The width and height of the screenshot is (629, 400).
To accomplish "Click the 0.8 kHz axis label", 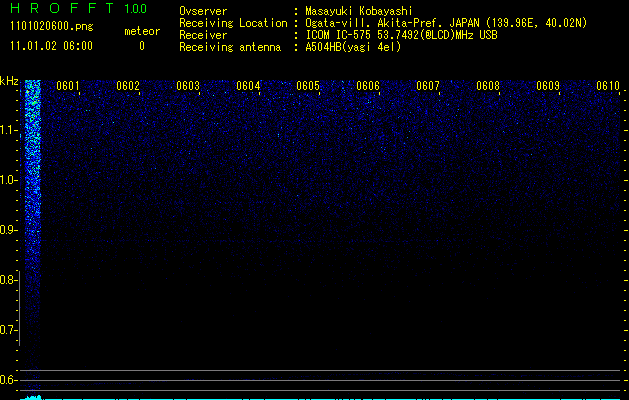I will click(9, 280).
